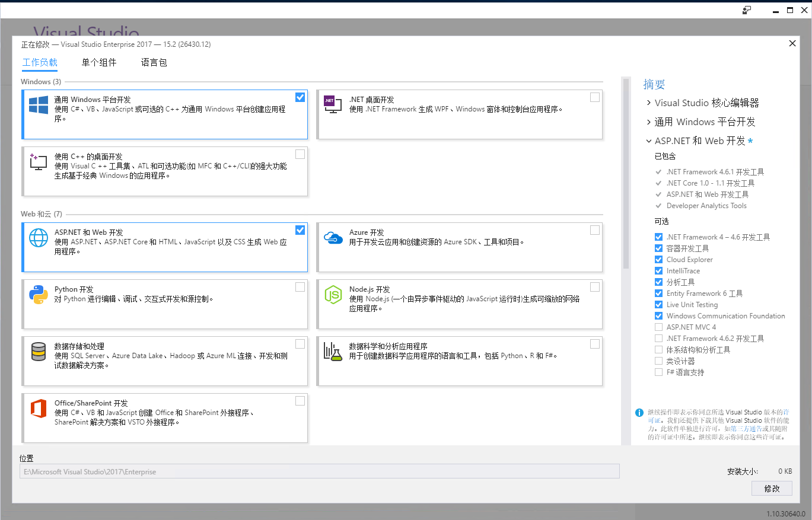This screenshot has height=520, width=812.
Task: Click the workloads list vertical scrollbar
Action: [626, 174]
